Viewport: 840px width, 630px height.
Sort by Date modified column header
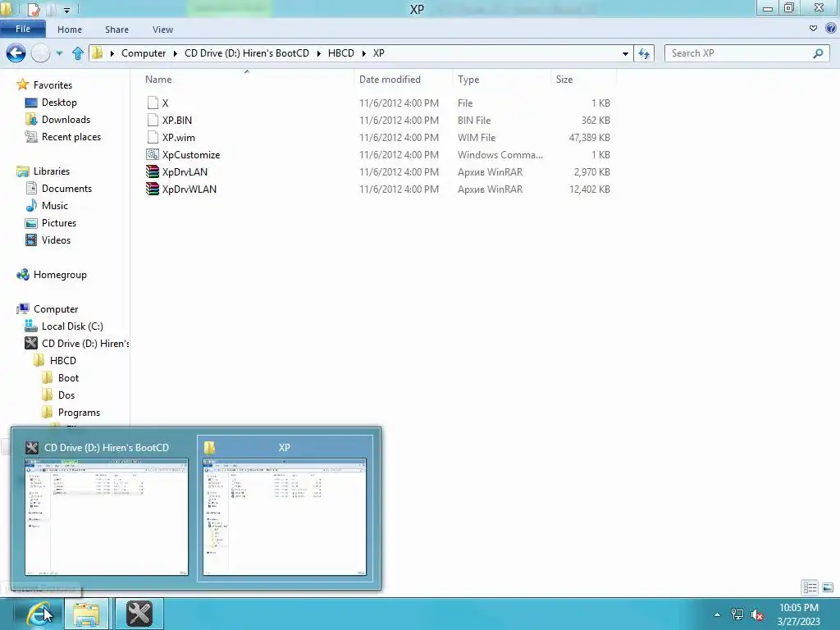[x=390, y=80]
